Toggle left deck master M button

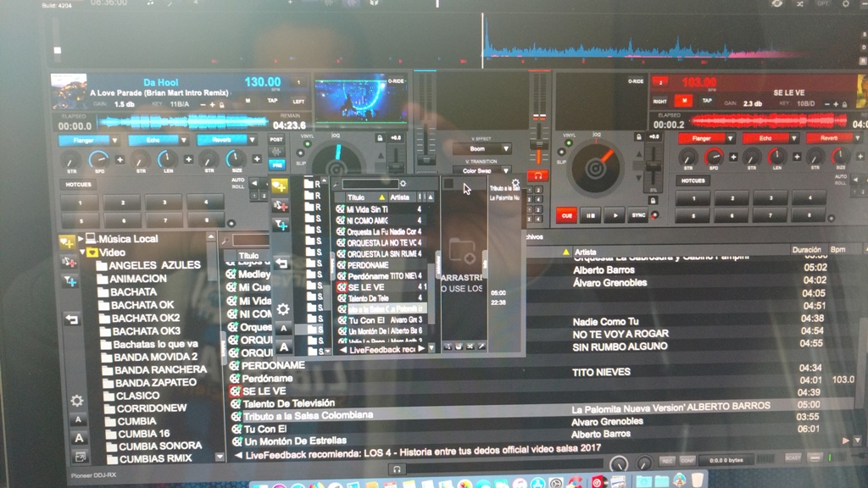coord(248,101)
